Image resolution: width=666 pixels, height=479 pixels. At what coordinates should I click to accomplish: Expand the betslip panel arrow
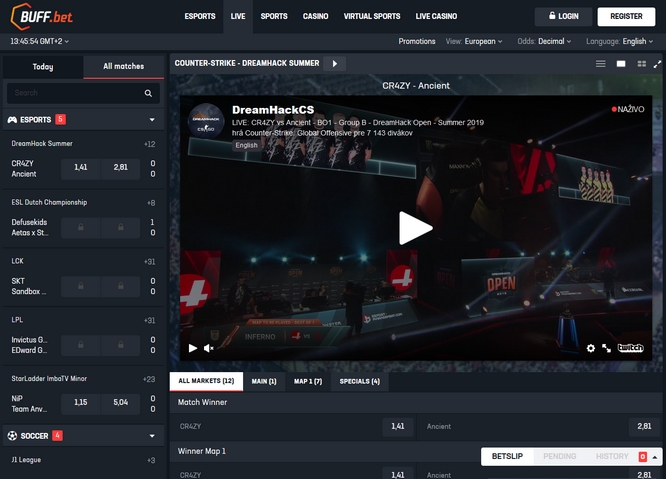[x=655, y=457]
